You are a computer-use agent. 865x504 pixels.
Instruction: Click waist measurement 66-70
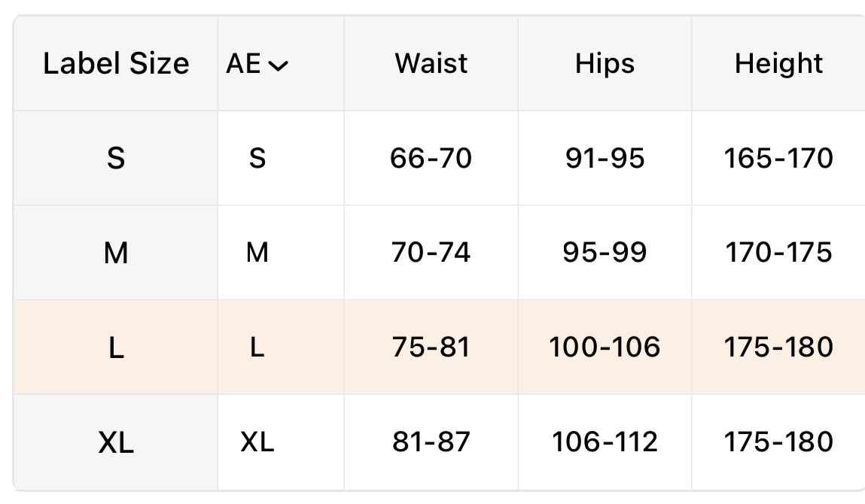431,159
